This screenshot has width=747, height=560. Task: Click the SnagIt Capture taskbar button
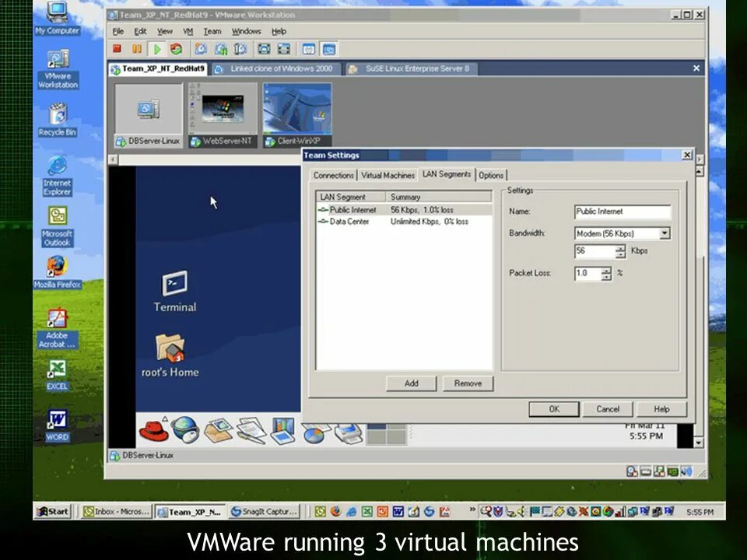pyautogui.click(x=265, y=512)
